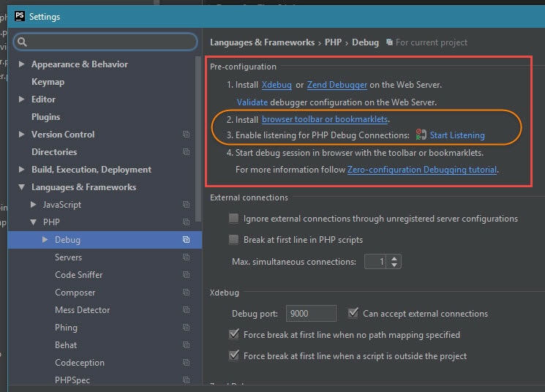
Task: Select Mess Detector settings
Action: 83,310
